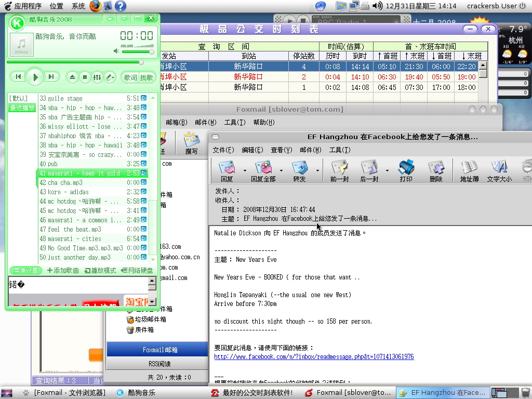Select track '41 maserati - keep it gold'

pyautogui.click(x=92, y=173)
